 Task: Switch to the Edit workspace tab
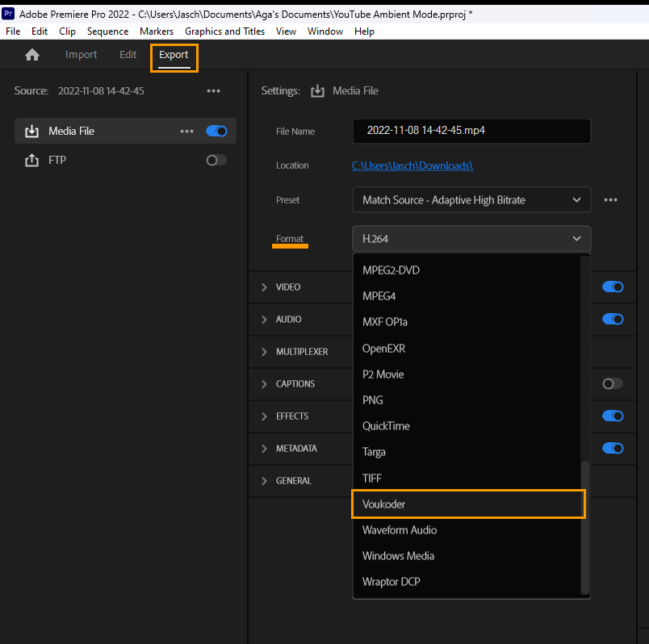128,55
